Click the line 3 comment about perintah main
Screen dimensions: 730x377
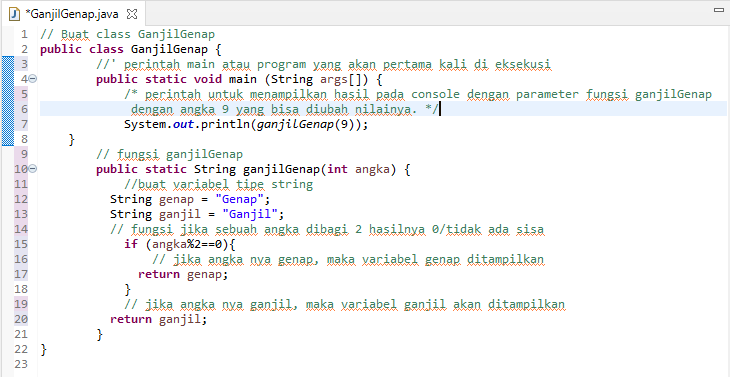324,64
